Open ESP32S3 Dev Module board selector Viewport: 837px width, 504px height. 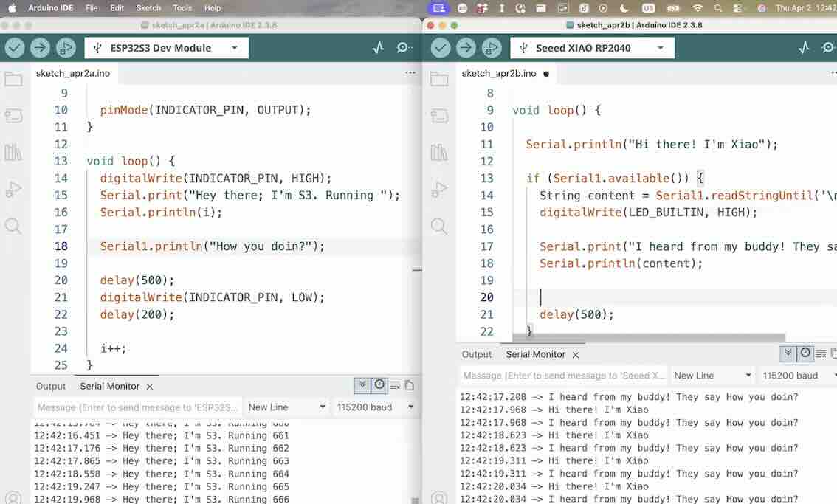click(x=167, y=48)
